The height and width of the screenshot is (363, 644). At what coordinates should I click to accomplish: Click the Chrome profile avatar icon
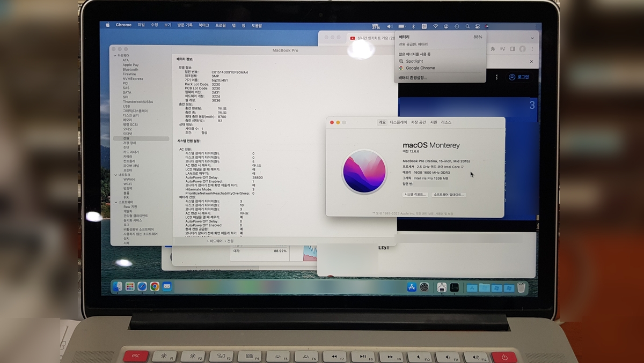[522, 49]
